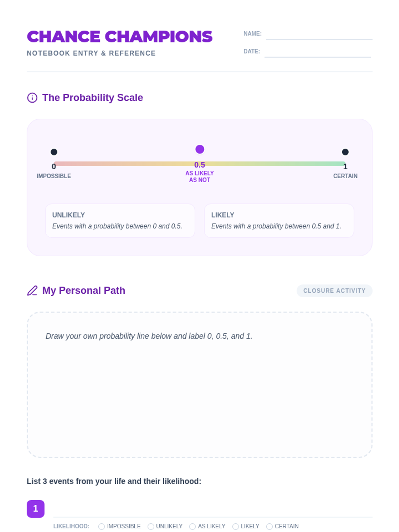Click the info icon beside The Probability Scale
399x532 pixels.
click(x=32, y=98)
